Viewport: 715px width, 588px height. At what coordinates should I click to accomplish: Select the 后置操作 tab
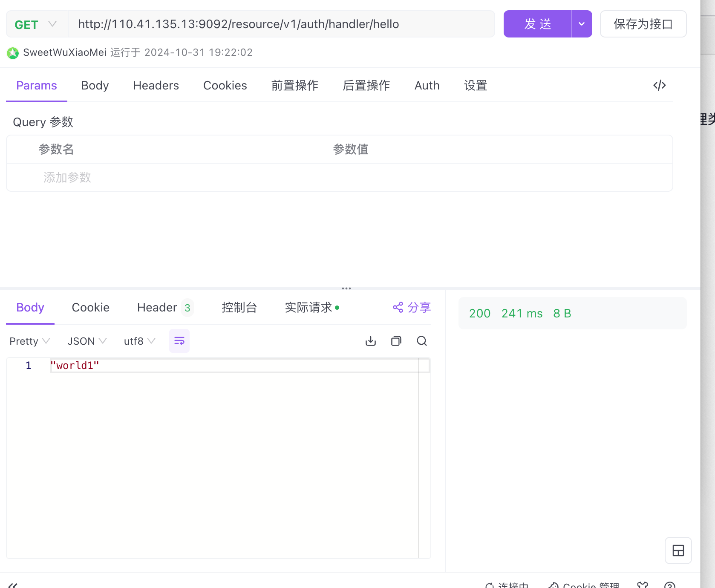[366, 86]
